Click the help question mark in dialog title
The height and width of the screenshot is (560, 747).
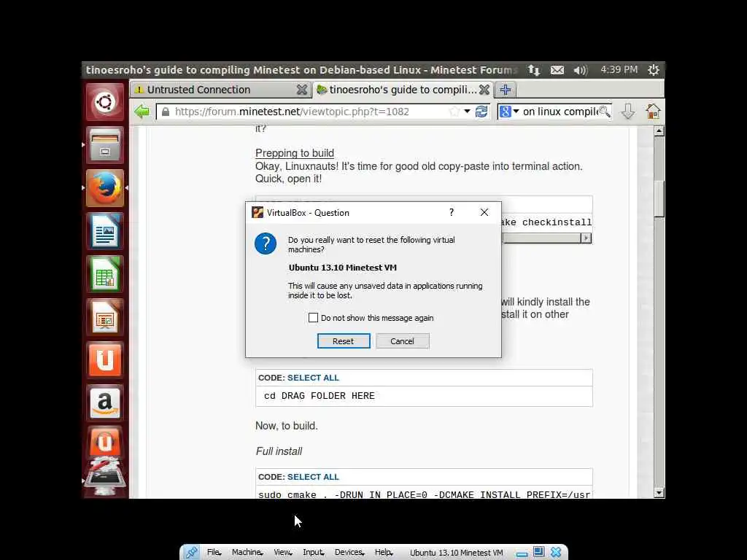451,212
